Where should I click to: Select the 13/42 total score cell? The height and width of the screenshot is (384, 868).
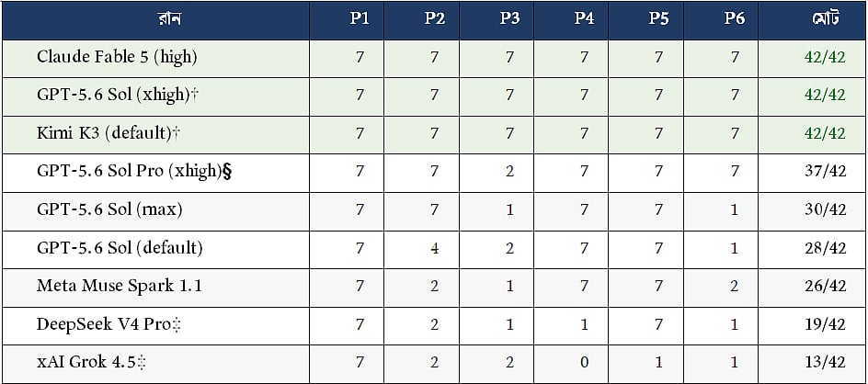point(825,363)
